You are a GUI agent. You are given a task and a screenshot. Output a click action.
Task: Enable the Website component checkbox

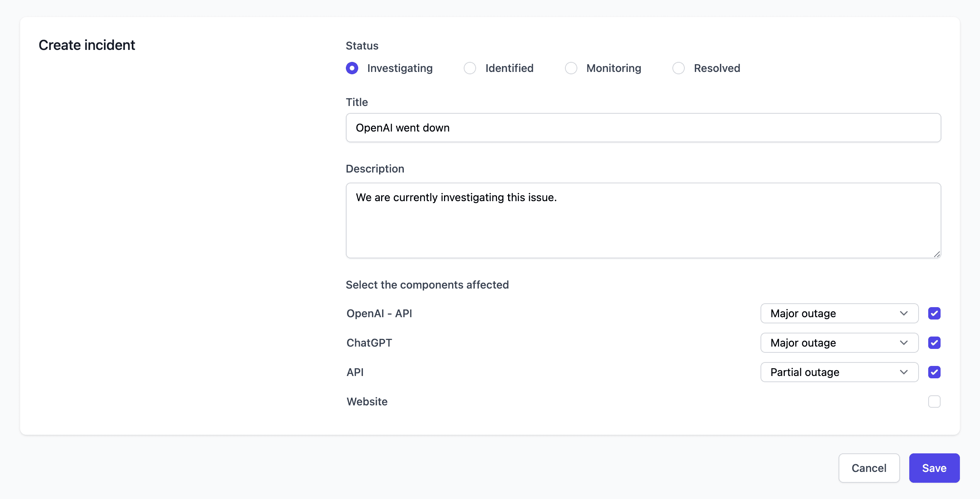tap(934, 402)
